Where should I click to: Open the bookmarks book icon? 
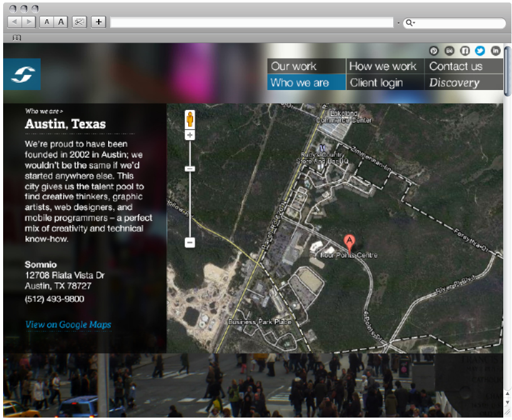tap(17, 38)
